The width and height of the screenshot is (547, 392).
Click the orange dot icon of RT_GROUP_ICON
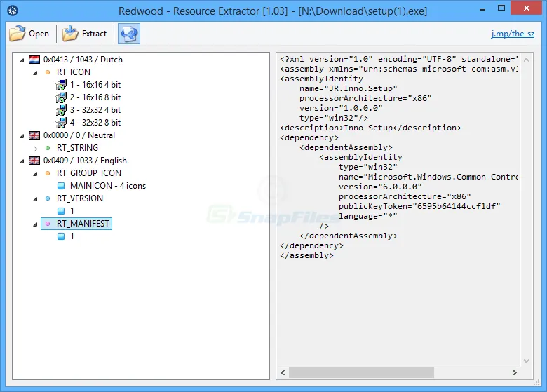click(x=48, y=173)
